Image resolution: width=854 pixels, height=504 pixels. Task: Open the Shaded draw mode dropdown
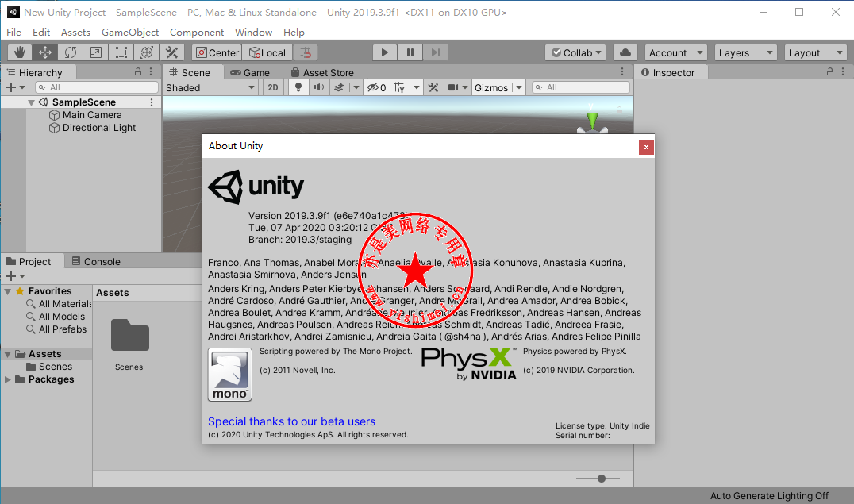210,88
